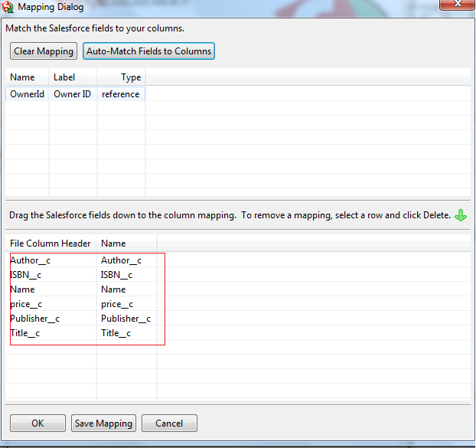This screenshot has height=448, width=476.
Task: Click the mapped Publisher__c Salesforce name cell
Action: coord(126,319)
